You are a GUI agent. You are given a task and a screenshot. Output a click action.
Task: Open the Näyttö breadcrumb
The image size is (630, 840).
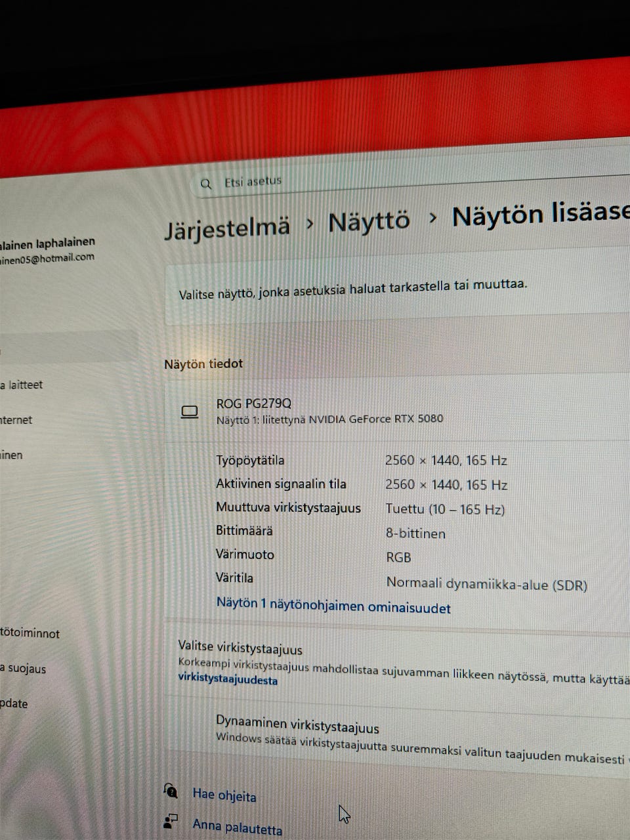369,221
